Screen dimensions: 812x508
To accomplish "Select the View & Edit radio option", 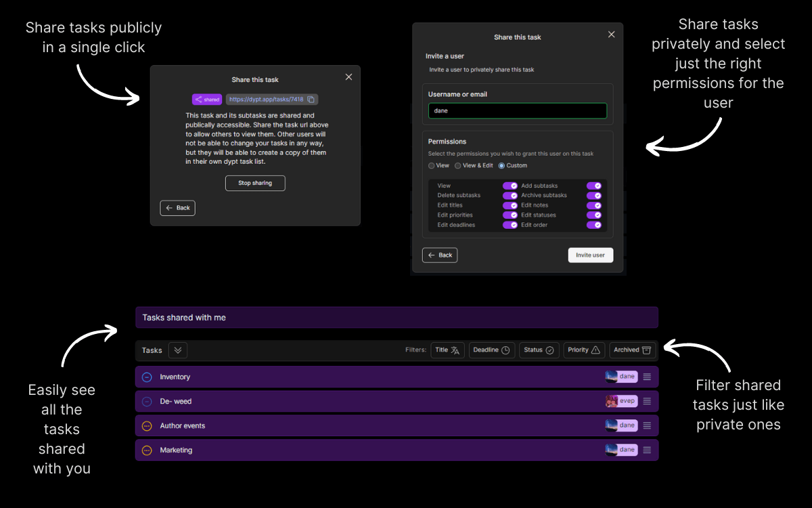I will 458,166.
